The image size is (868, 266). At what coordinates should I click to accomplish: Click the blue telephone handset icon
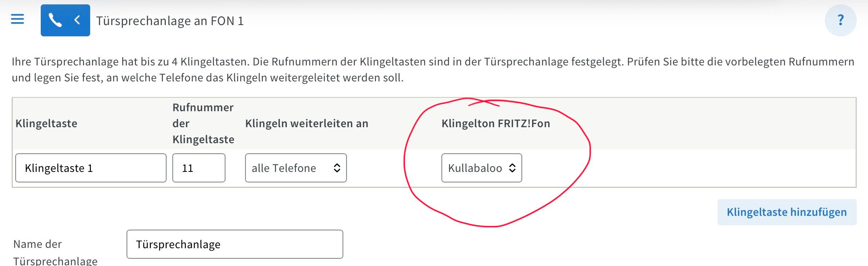[55, 20]
